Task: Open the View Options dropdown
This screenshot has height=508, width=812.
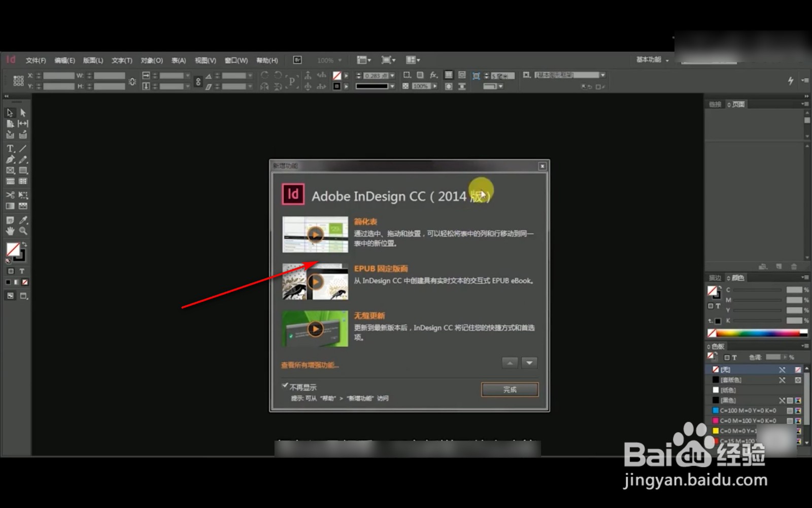Action: click(x=364, y=60)
